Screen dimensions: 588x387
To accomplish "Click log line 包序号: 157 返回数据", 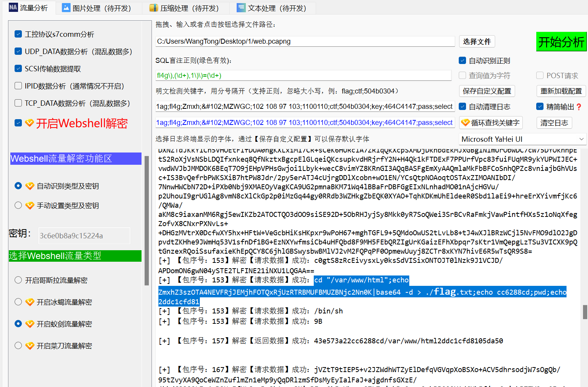I will click(x=331, y=341).
